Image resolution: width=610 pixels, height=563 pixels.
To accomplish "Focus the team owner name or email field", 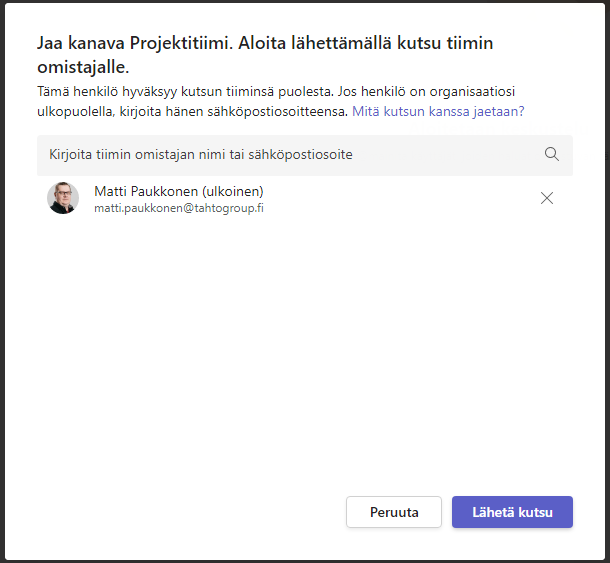I will [x=305, y=155].
